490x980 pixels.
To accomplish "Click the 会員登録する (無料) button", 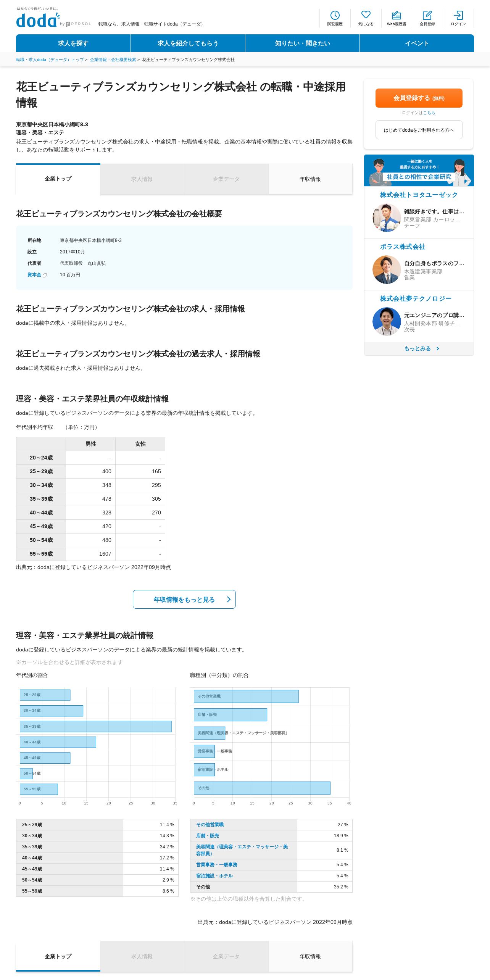I will 419,98.
